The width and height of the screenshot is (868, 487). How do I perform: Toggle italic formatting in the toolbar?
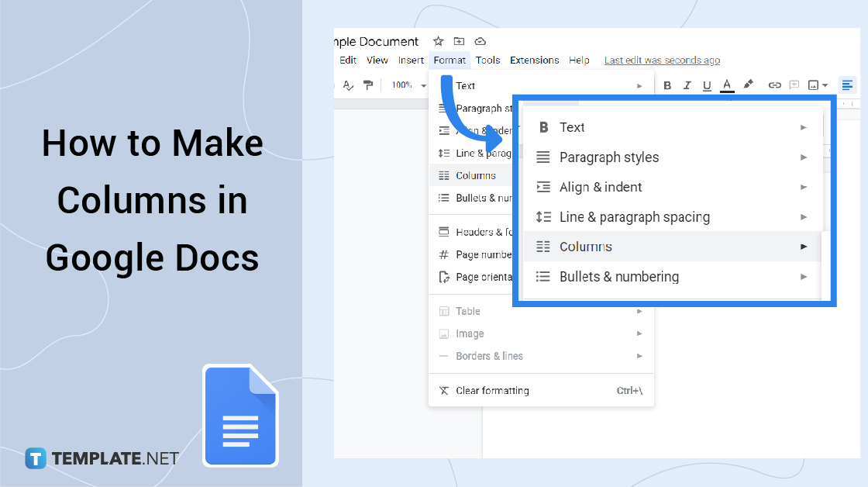[x=687, y=85]
